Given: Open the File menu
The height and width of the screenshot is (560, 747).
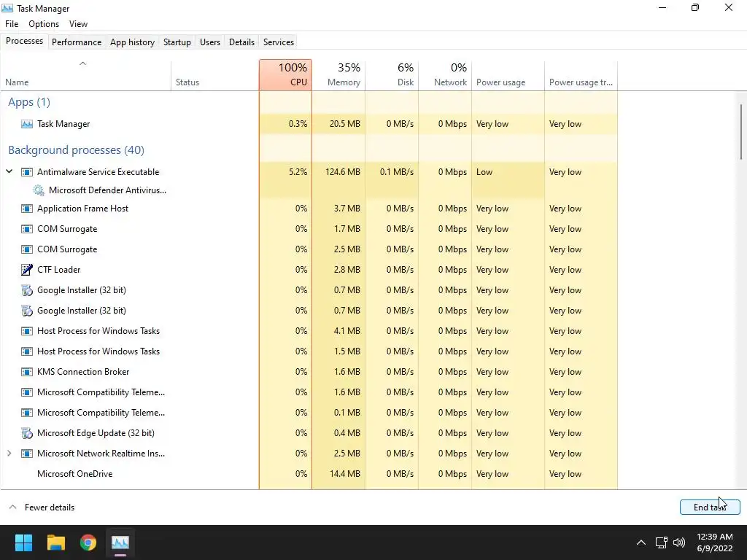Looking at the screenshot, I should tap(12, 24).
